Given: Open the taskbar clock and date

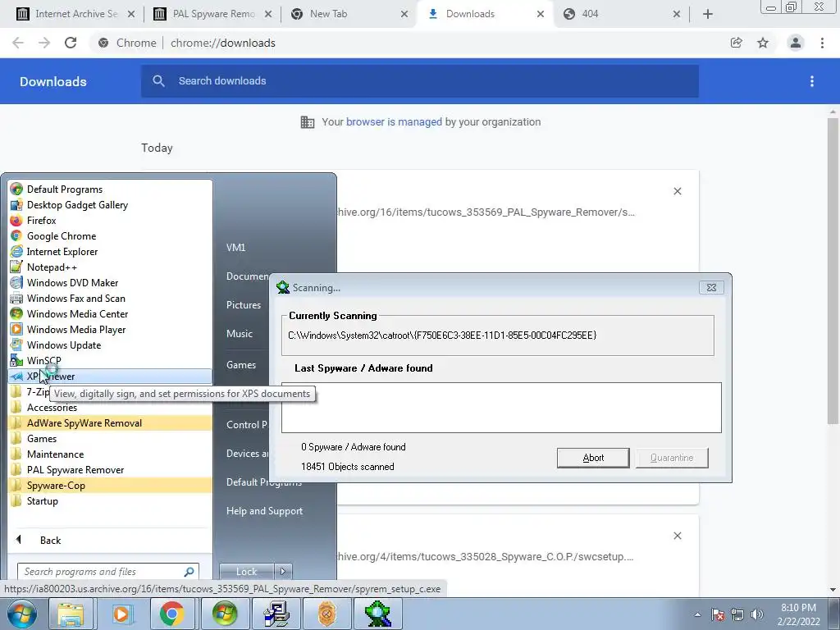Looking at the screenshot, I should [x=798, y=614].
